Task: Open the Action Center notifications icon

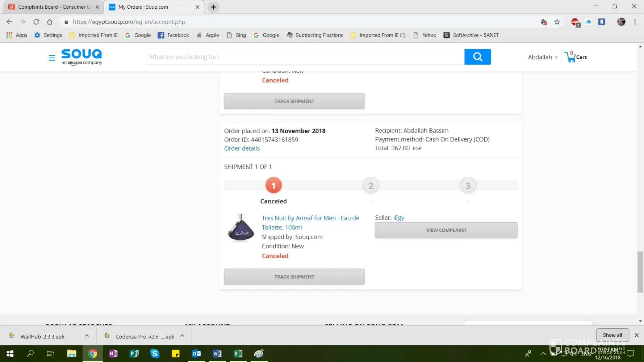Action: [631, 354]
